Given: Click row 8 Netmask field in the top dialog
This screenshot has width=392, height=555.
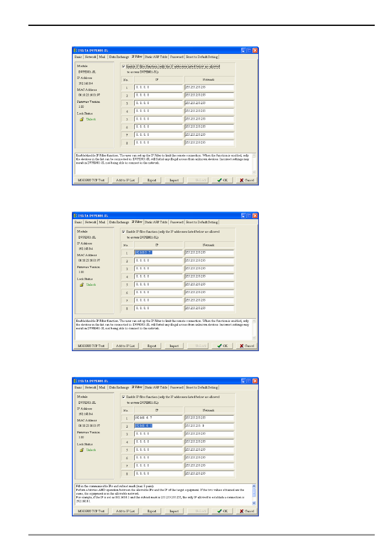Looking at the screenshot, I should click(209, 143).
